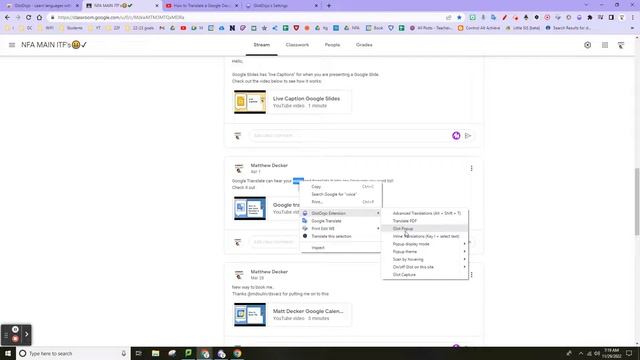This screenshot has height=360, width=640.
Task: Open Task View on the taskbar
Action: pyautogui.click(x=138, y=353)
